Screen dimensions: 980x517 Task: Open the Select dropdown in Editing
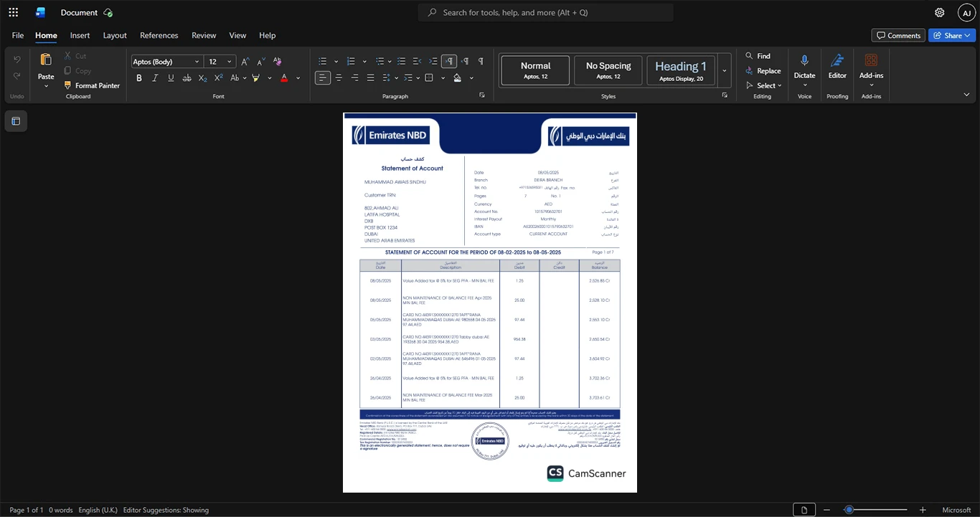point(765,85)
